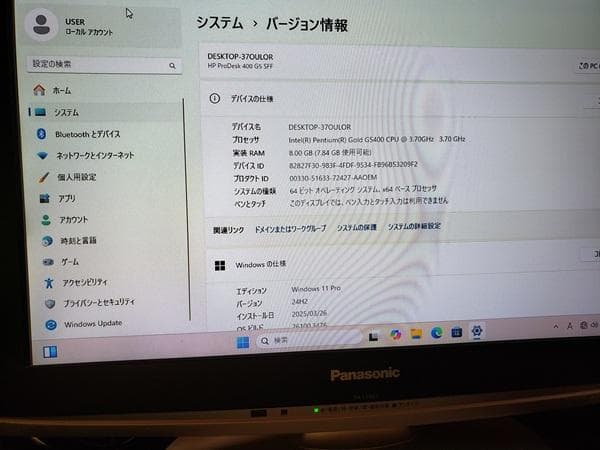This screenshot has height=450, width=600.
Task: Click the USER profile avatar
Action: [x=41, y=24]
